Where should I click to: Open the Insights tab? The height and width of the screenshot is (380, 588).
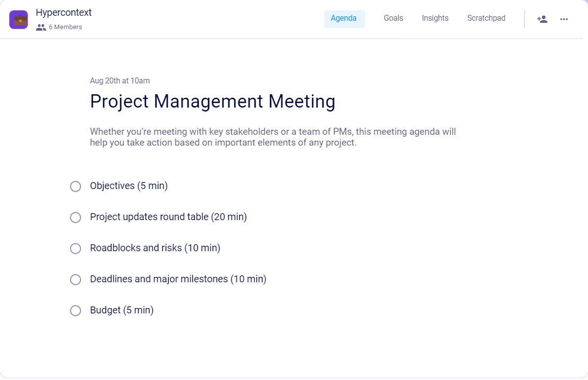click(x=435, y=18)
